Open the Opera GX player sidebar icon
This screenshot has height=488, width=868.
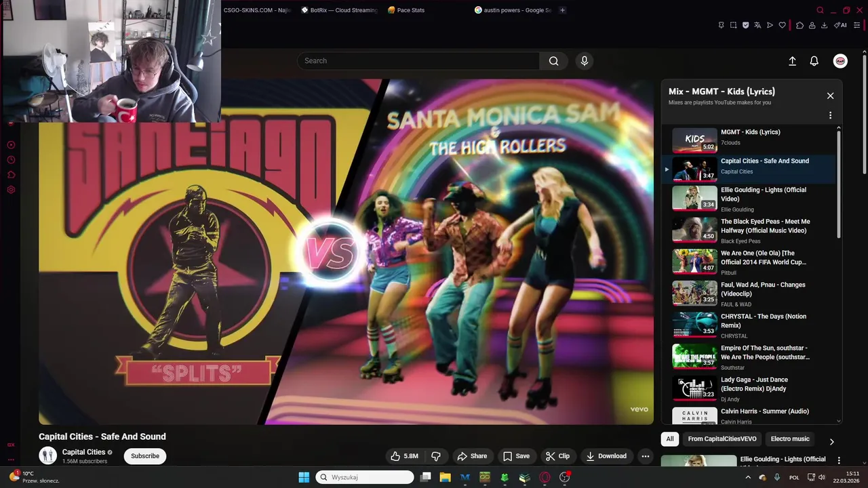[11, 145]
